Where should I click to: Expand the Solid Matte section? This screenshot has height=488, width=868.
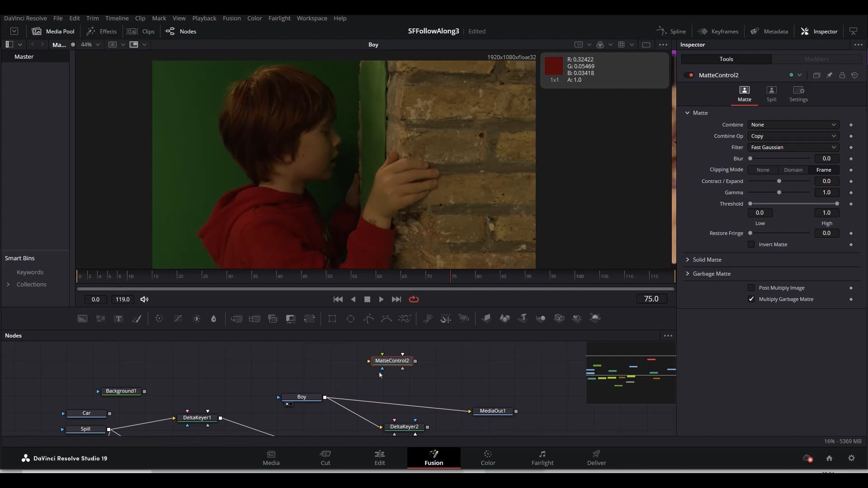[687, 260]
